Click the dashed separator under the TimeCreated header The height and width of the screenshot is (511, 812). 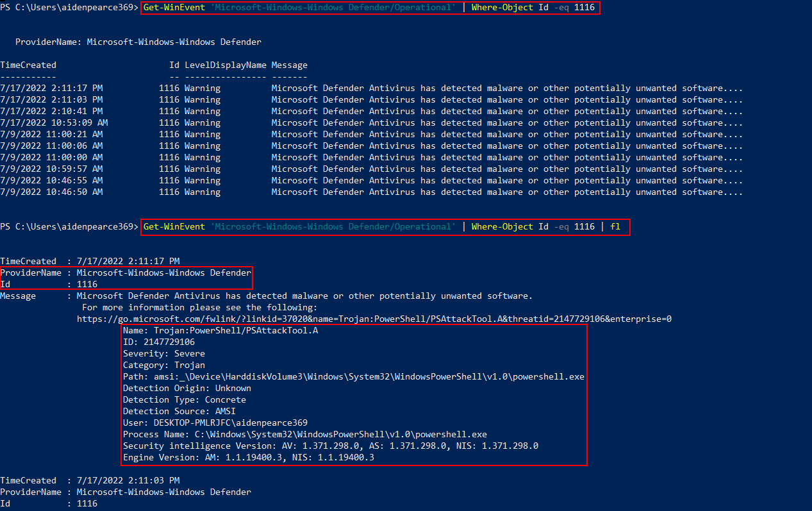pos(28,77)
